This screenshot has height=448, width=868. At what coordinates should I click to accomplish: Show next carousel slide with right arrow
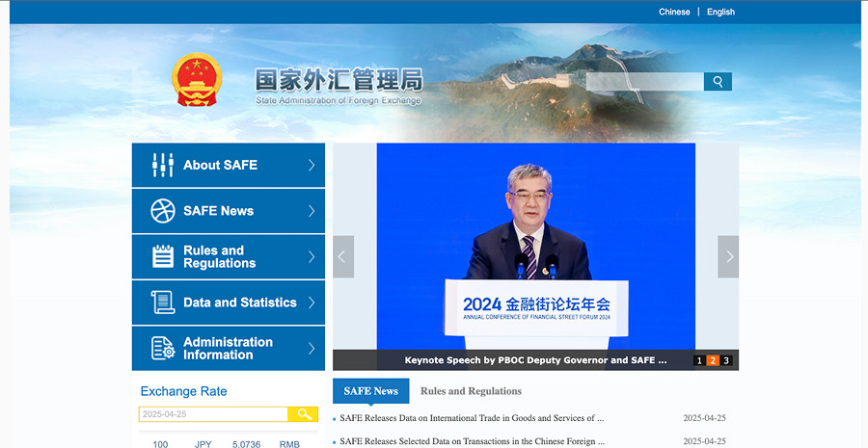tap(728, 256)
